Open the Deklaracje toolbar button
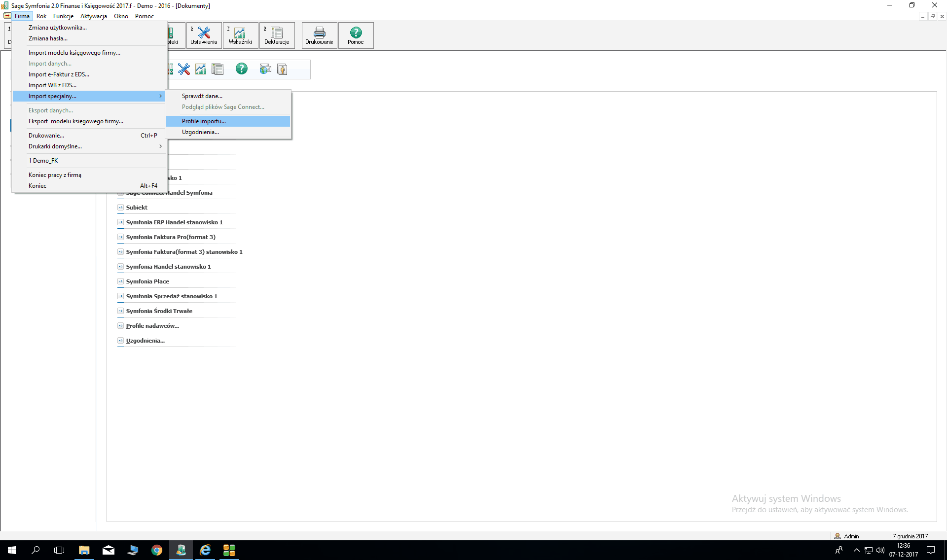 pos(277,35)
